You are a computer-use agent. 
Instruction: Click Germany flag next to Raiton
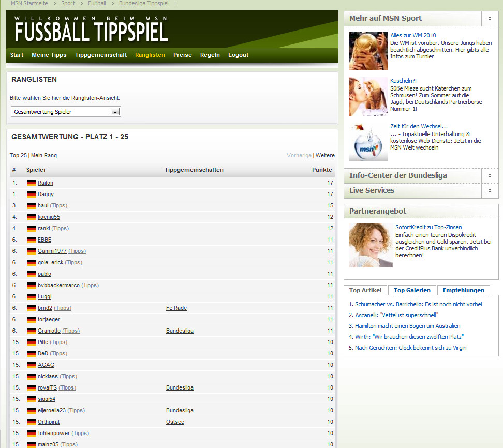pyautogui.click(x=32, y=183)
